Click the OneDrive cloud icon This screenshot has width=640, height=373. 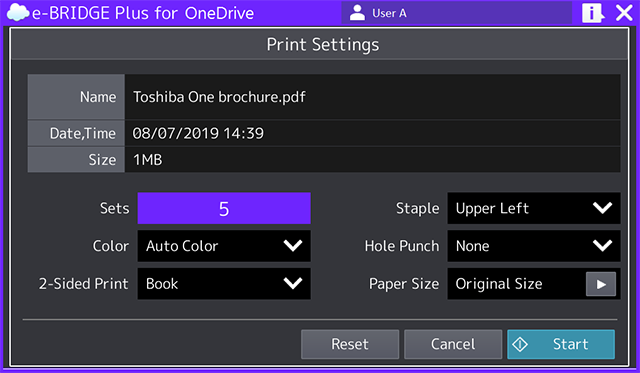click(18, 13)
